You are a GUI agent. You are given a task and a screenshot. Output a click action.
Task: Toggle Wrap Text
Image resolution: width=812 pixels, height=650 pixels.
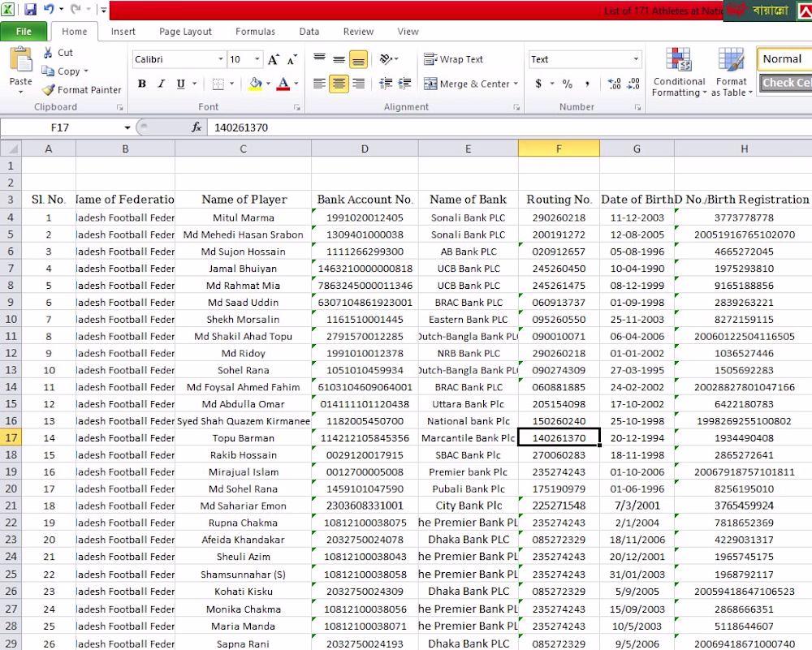coord(453,59)
